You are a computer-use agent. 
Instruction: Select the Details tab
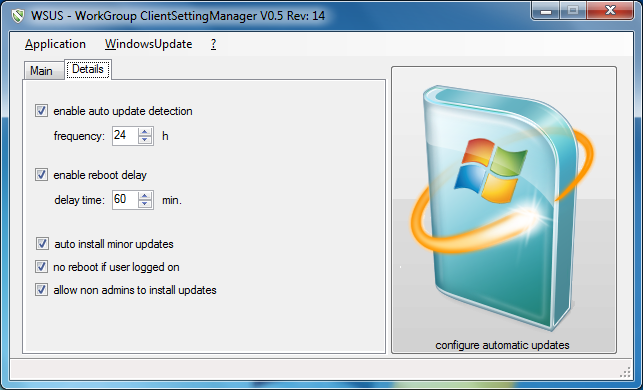coord(88,69)
